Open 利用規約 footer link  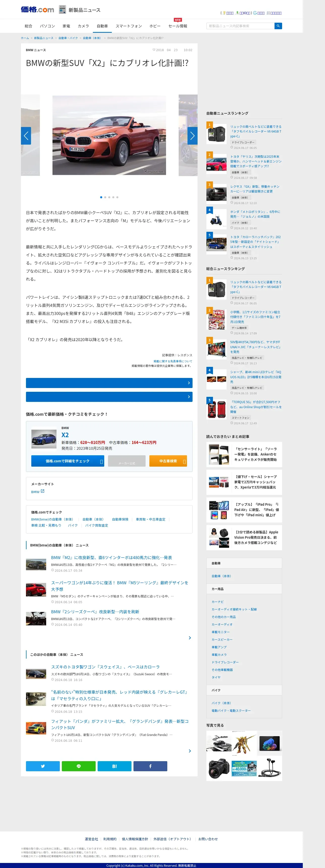click(110, 839)
